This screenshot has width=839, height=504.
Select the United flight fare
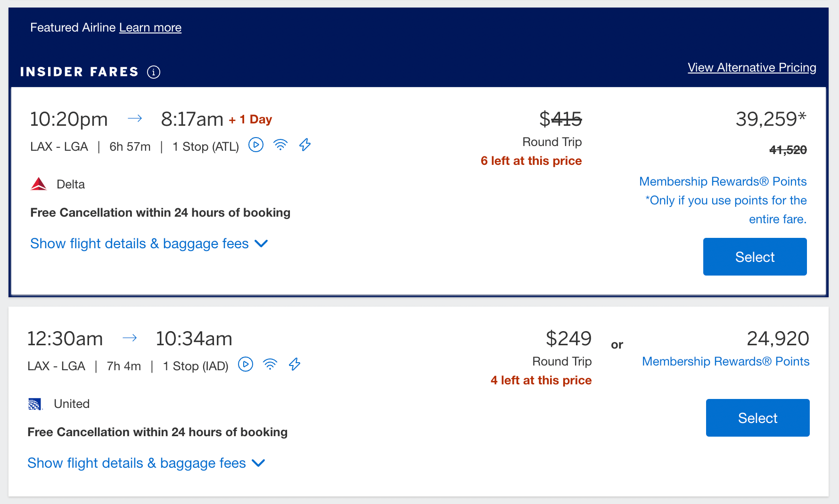757,417
